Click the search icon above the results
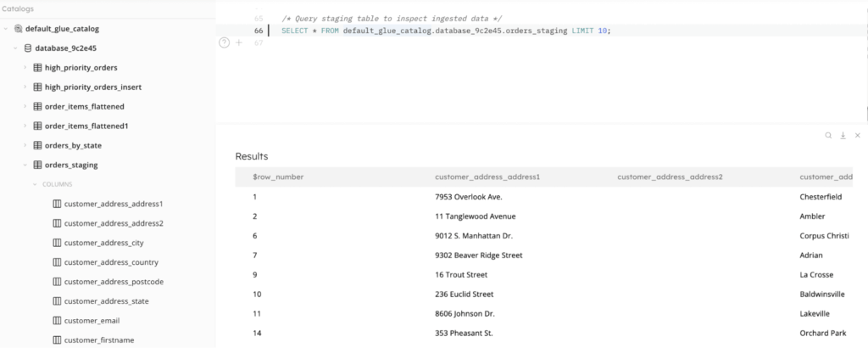 pyautogui.click(x=828, y=135)
